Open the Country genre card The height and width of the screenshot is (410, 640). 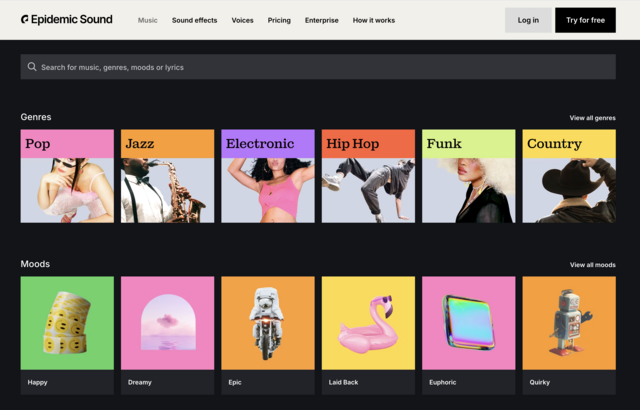[569, 176]
